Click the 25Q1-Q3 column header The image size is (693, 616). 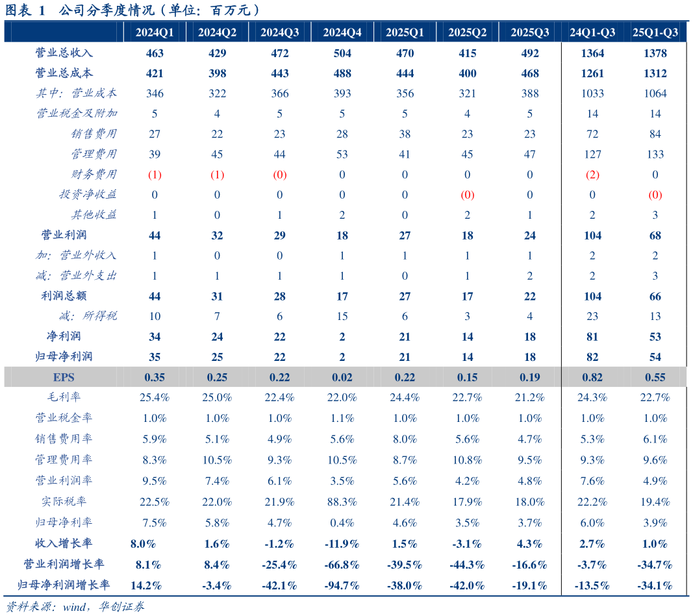[655, 32]
